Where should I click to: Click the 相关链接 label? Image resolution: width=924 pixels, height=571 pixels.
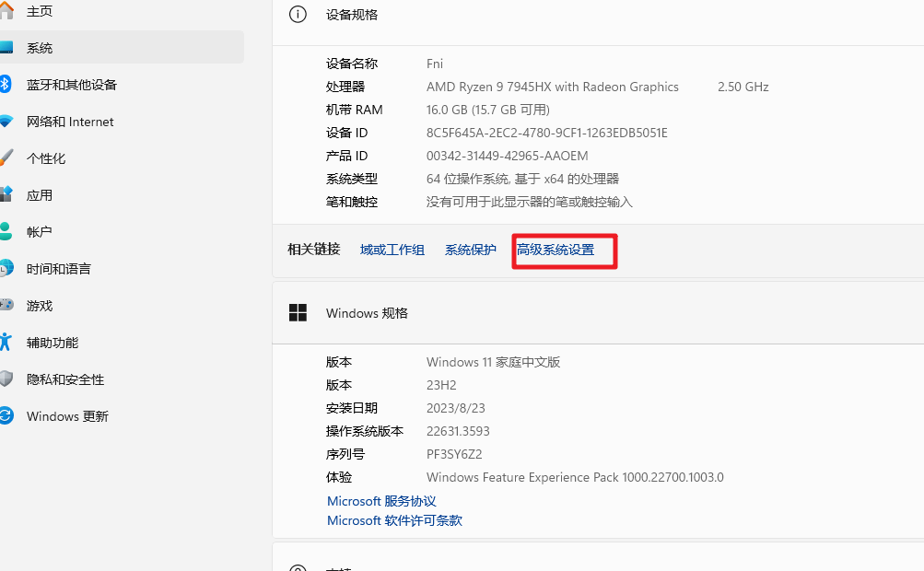pos(313,250)
